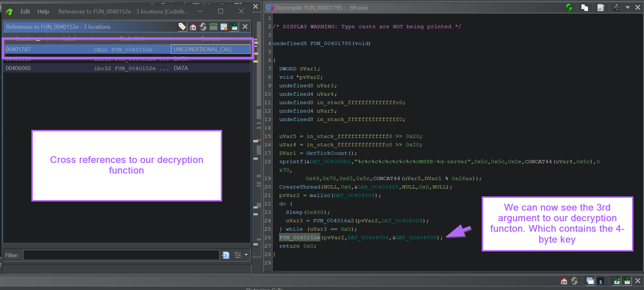Open the Decompile panel dropdown arrow menu
This screenshot has width=644, height=290.
[628, 8]
